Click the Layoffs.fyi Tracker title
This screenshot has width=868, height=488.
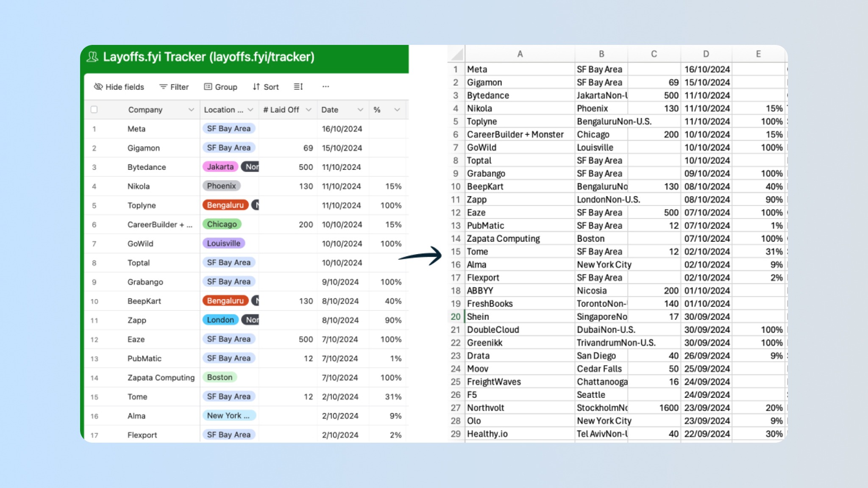coord(209,57)
